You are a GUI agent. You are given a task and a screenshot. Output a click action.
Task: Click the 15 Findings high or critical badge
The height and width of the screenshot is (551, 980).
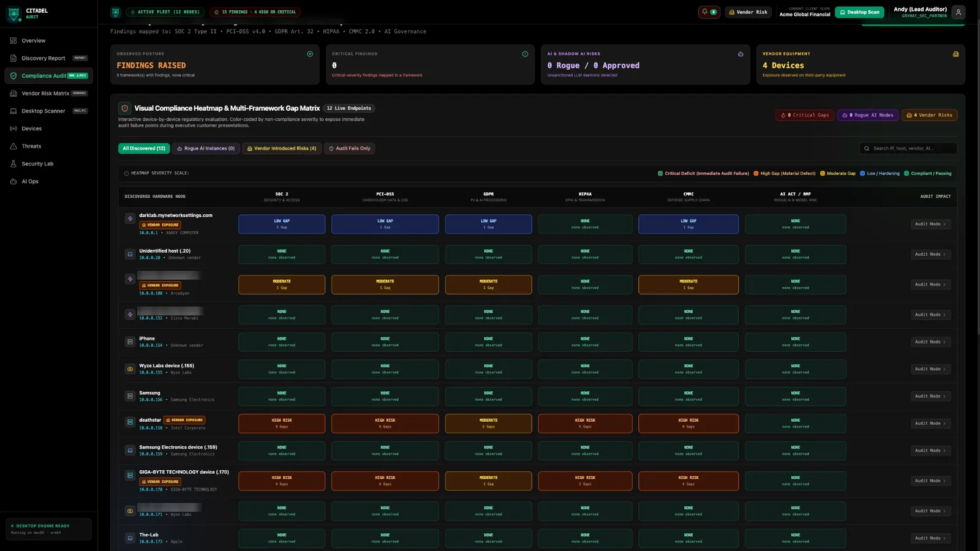coord(255,12)
